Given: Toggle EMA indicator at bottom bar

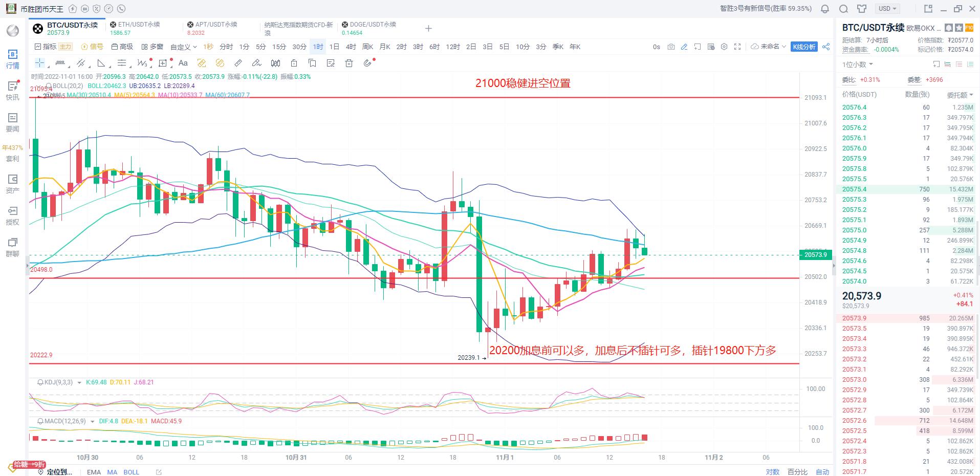Looking at the screenshot, I should [x=94, y=472].
